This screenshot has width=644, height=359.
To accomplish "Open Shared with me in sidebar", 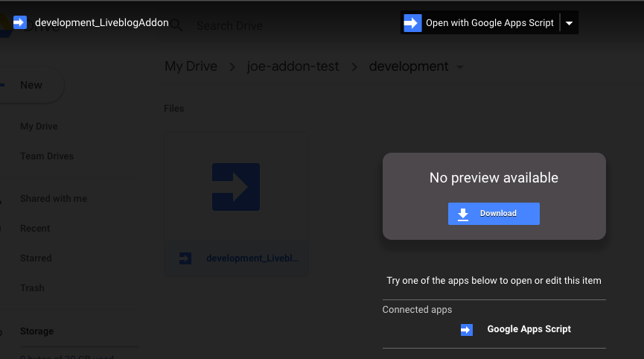I will tap(54, 199).
